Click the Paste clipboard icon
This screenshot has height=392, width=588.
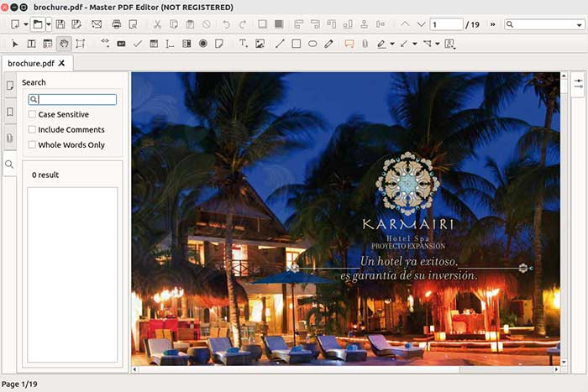point(190,24)
